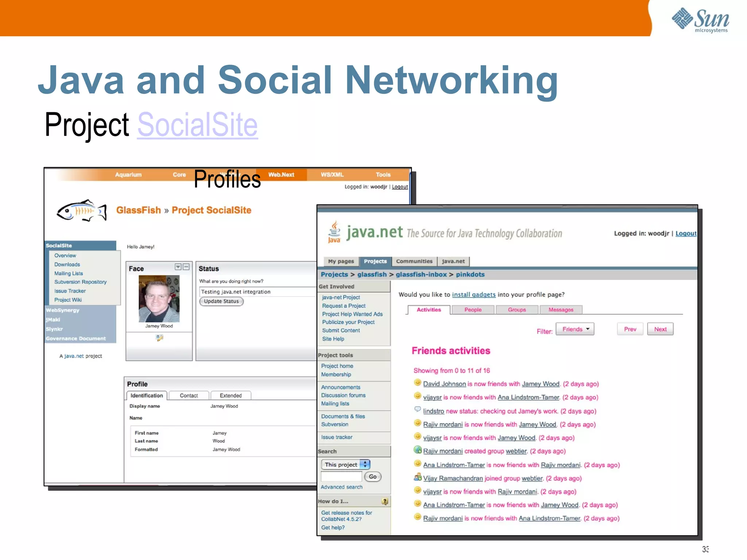Select the Identification profile tab
Viewport: 747px width, 560px height.
pos(147,396)
